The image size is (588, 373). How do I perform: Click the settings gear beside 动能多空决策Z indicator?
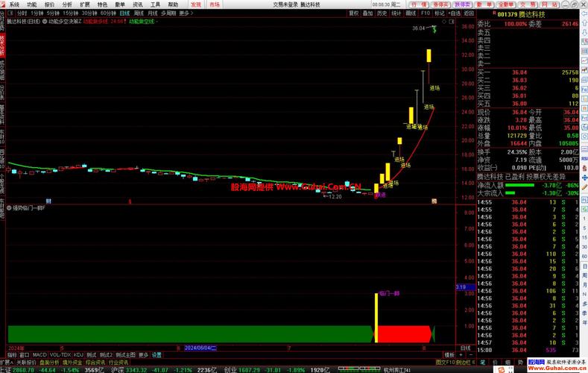(44, 22)
